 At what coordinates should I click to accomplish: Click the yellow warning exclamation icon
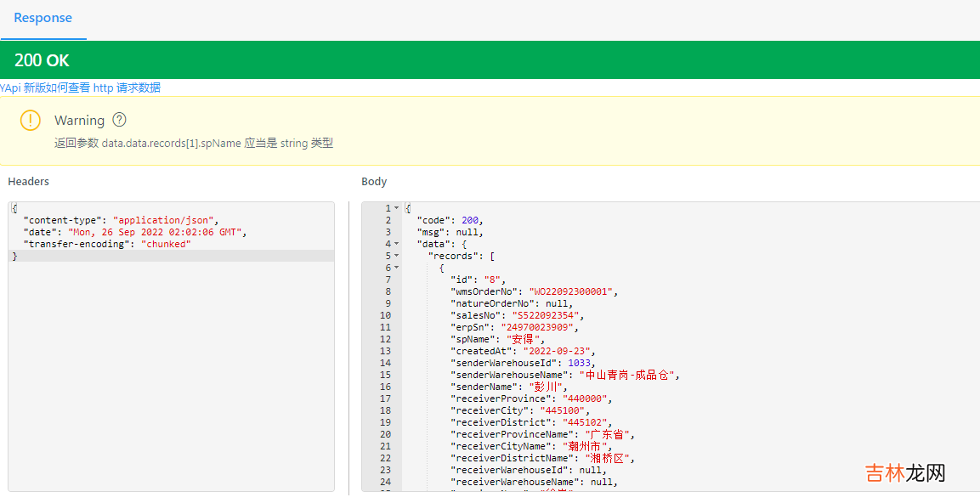click(31, 121)
